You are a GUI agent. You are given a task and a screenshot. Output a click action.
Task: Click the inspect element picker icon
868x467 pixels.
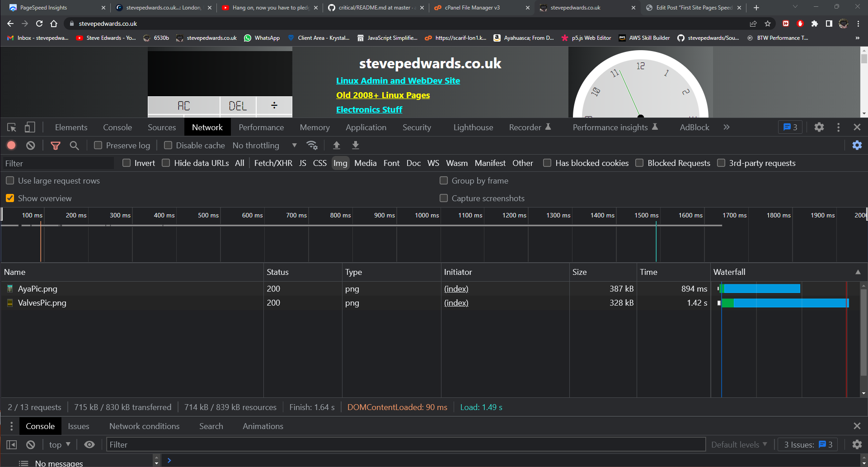point(12,127)
